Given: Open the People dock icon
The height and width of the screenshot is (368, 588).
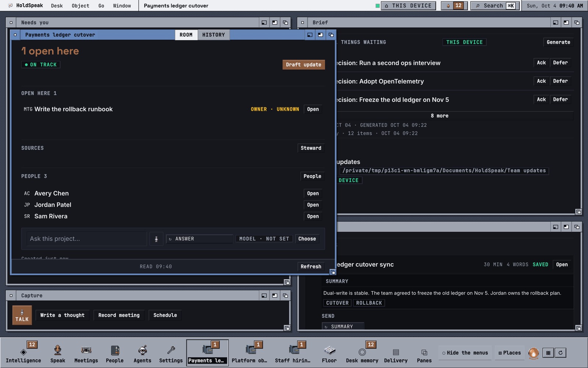Looking at the screenshot, I should pyautogui.click(x=115, y=353).
